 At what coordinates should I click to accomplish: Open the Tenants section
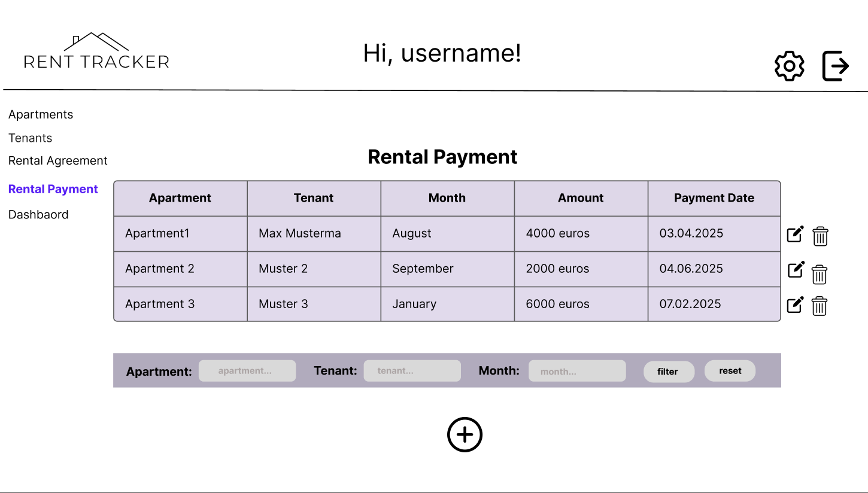[30, 138]
